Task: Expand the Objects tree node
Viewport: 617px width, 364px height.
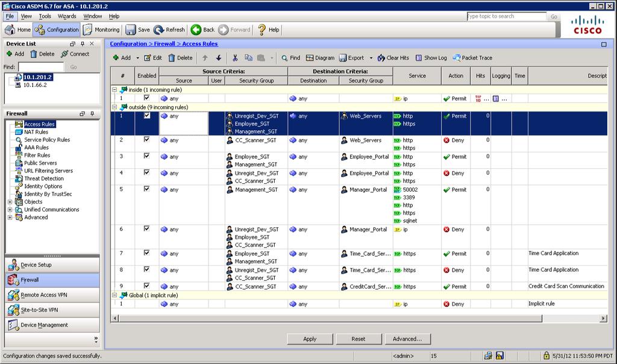Action: [10, 202]
